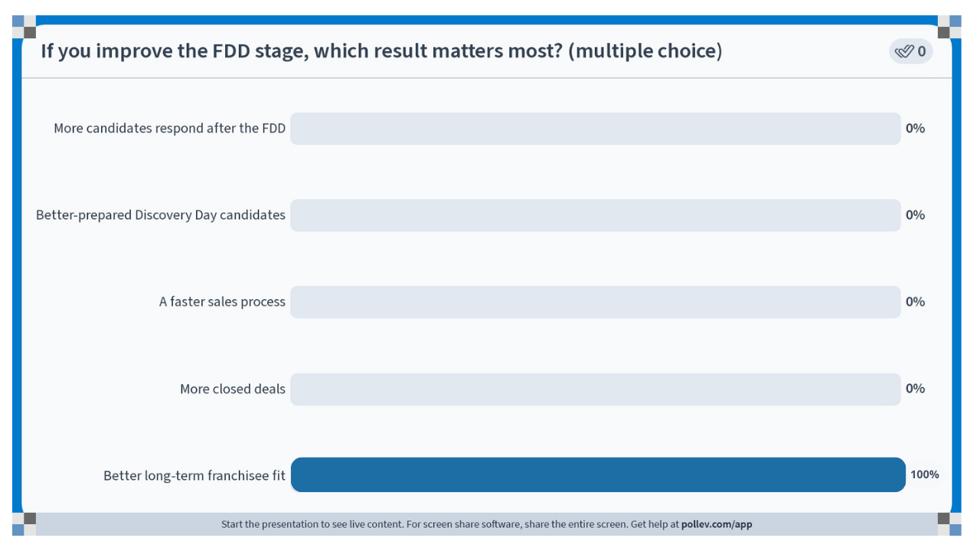Click the 100% result value

point(925,474)
